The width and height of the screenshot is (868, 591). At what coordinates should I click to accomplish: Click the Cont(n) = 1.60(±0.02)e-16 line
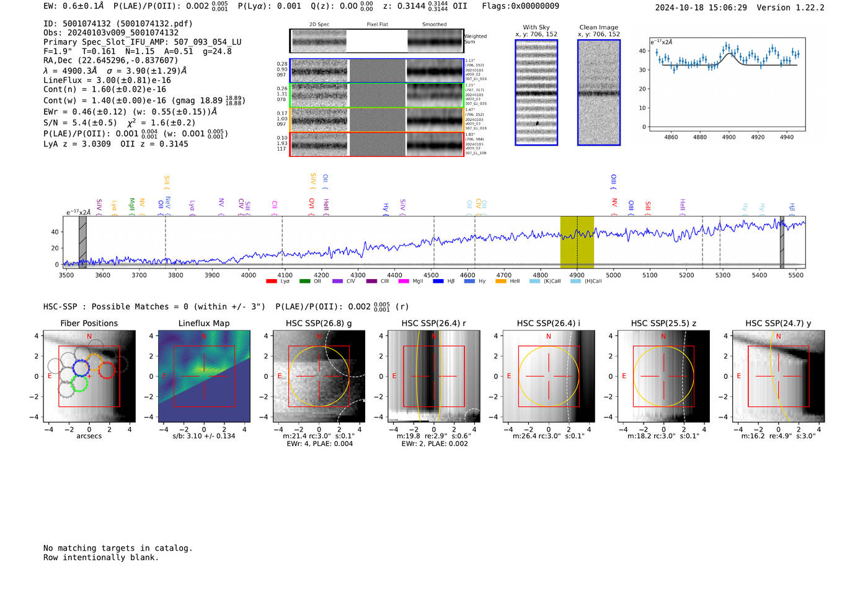click(x=105, y=89)
